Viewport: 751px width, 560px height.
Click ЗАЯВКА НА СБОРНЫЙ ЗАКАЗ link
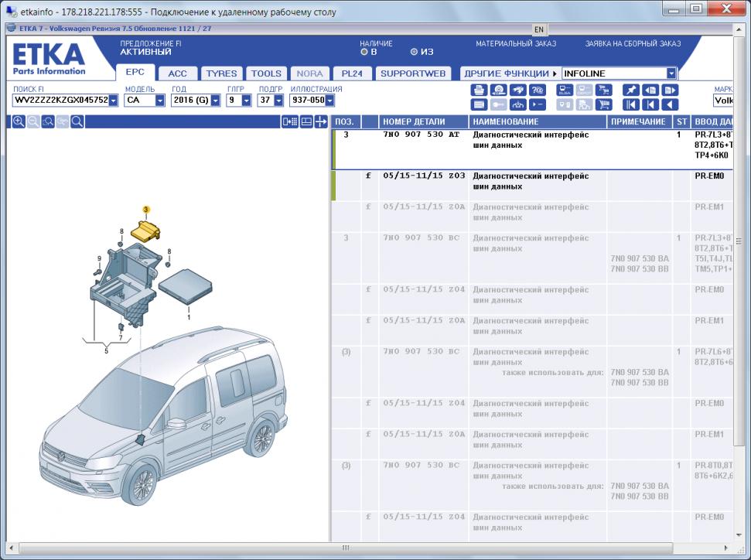click(633, 43)
